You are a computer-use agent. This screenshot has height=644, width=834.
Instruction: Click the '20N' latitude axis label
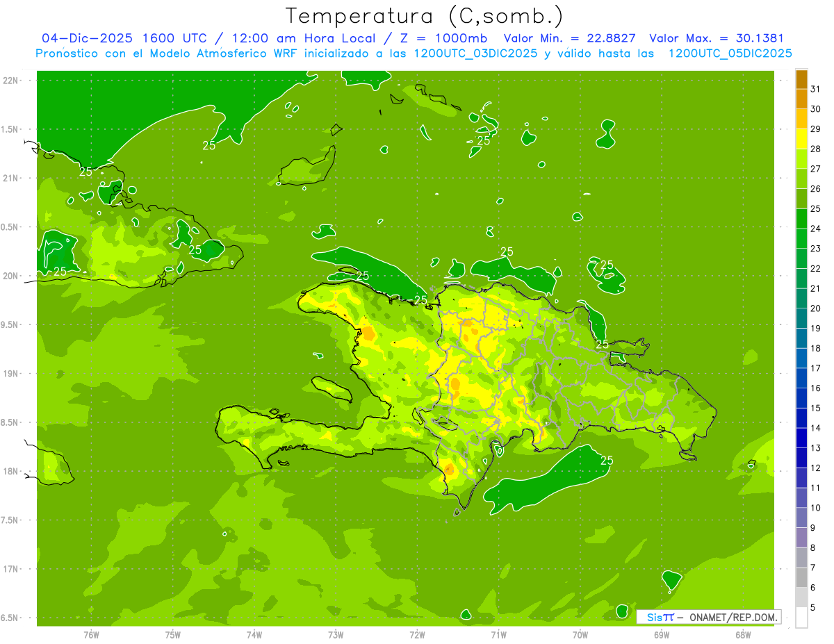[12, 276]
